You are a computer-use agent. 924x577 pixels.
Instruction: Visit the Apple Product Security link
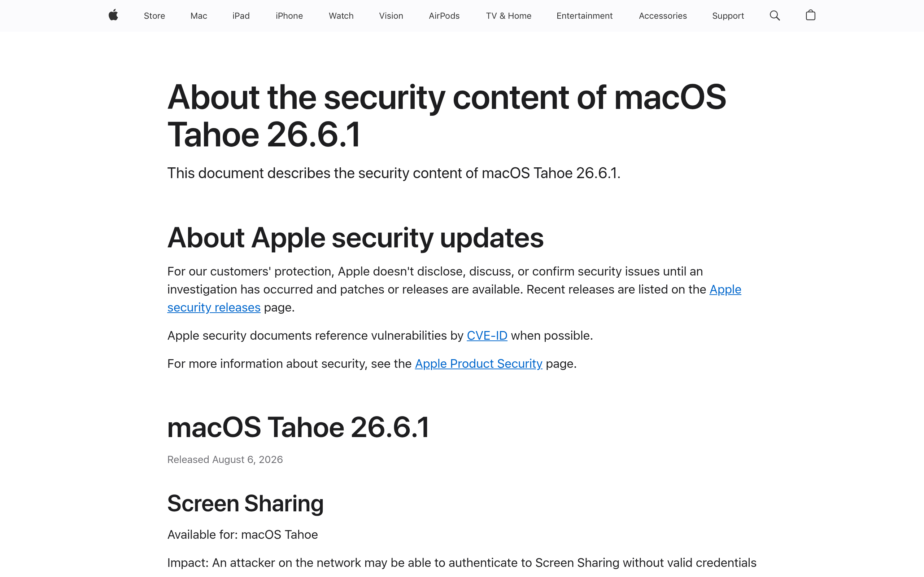[x=478, y=364]
